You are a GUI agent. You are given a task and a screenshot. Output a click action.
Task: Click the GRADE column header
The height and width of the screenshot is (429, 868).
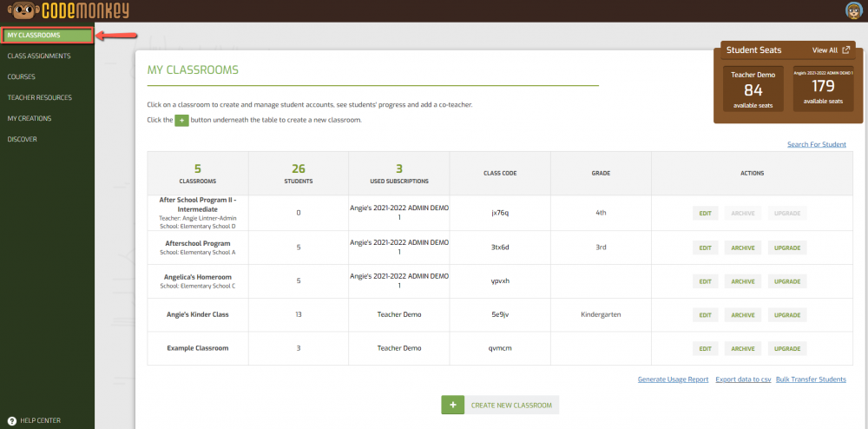coord(601,174)
